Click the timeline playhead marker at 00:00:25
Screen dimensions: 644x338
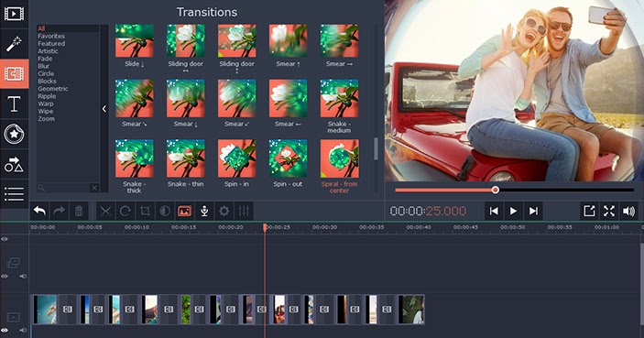point(265,227)
